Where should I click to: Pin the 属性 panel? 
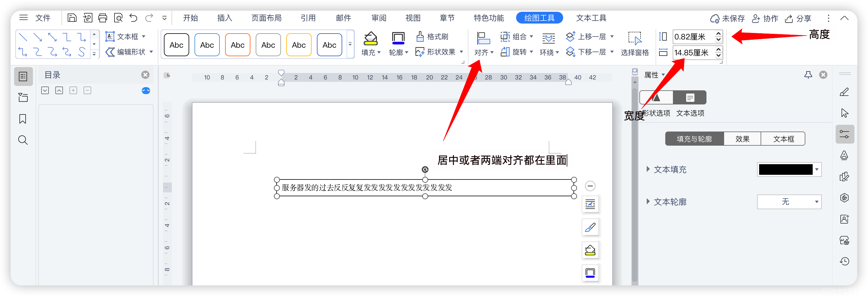click(808, 75)
